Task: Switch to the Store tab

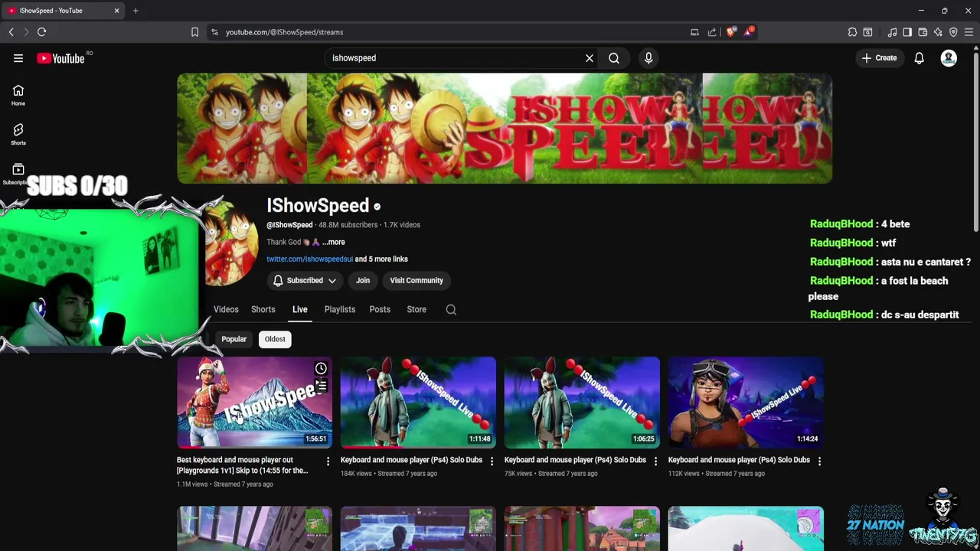Action: coord(416,310)
